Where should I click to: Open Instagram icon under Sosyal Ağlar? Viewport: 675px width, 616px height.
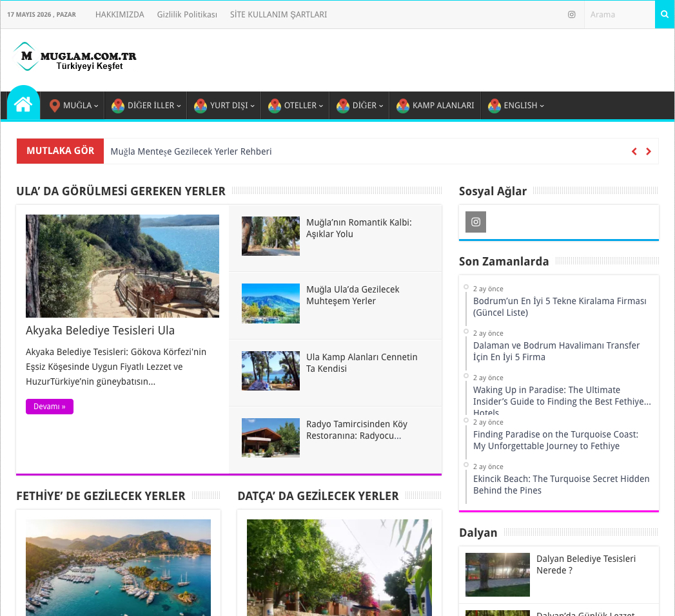(476, 222)
